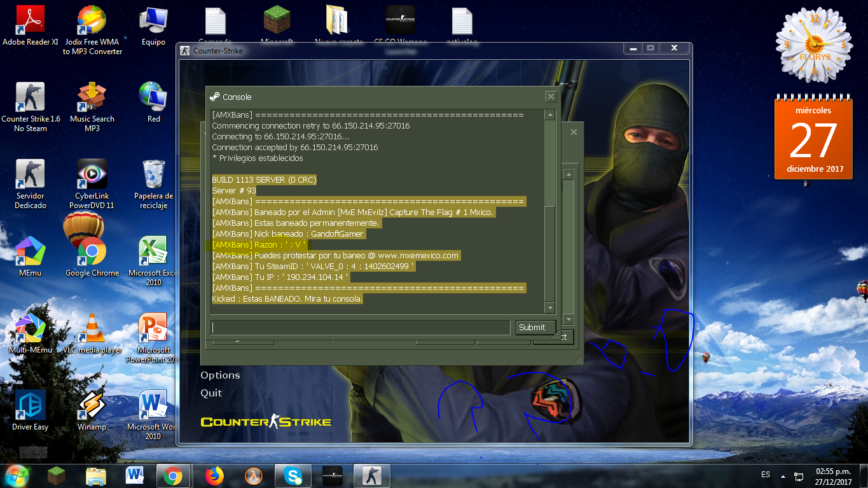Open the Red network icon

153,103
